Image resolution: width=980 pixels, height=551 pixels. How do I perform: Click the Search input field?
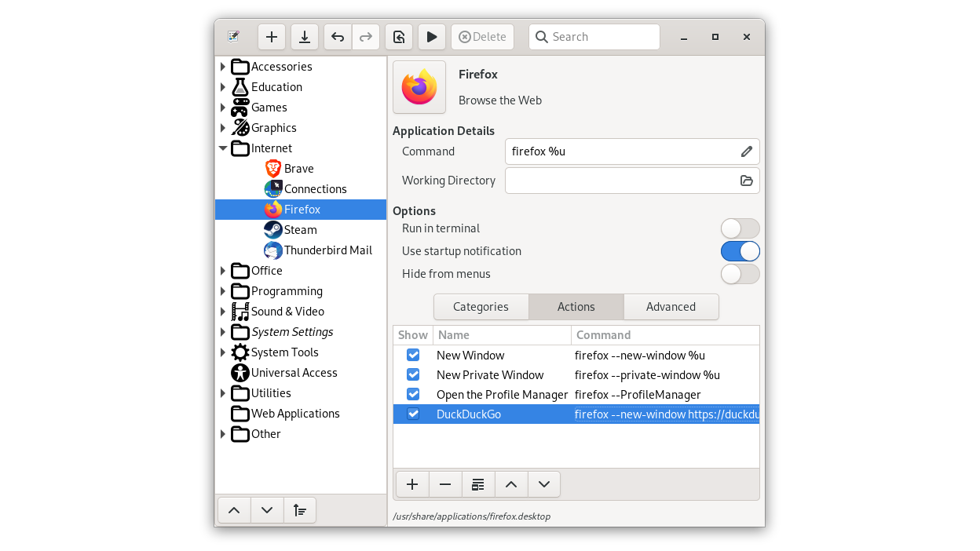601,37
